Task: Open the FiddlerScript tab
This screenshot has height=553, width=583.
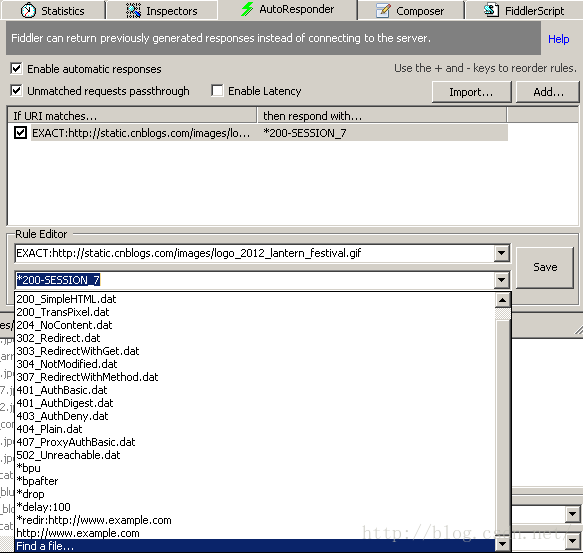Action: pos(524,10)
